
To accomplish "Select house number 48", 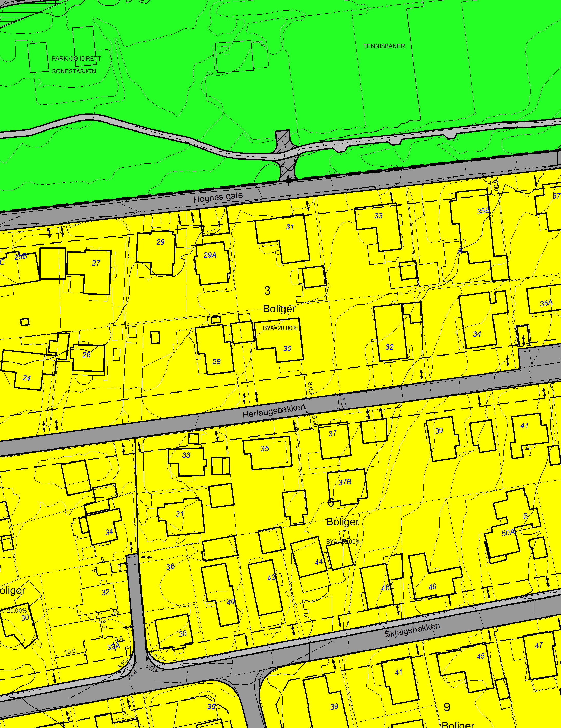I will (x=432, y=587).
